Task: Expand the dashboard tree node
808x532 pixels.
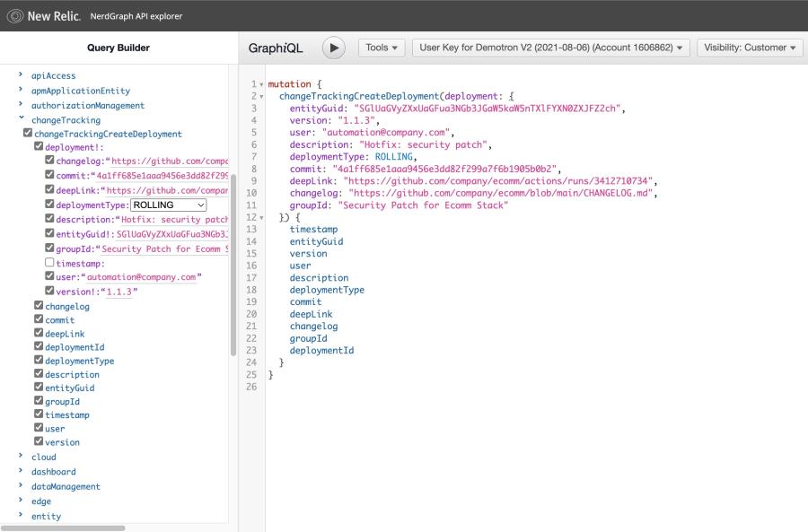Action: click(x=21, y=471)
